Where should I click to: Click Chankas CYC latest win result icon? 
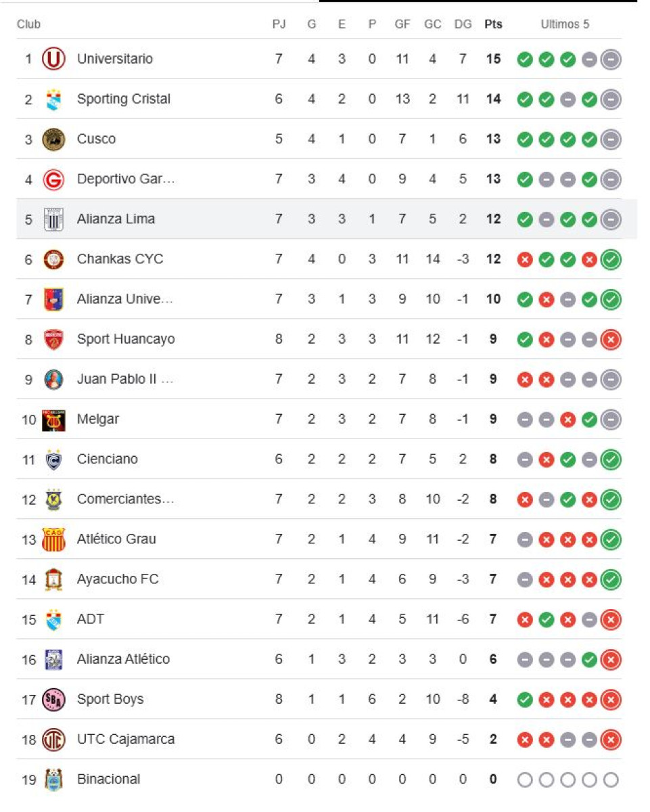pyautogui.click(x=611, y=259)
